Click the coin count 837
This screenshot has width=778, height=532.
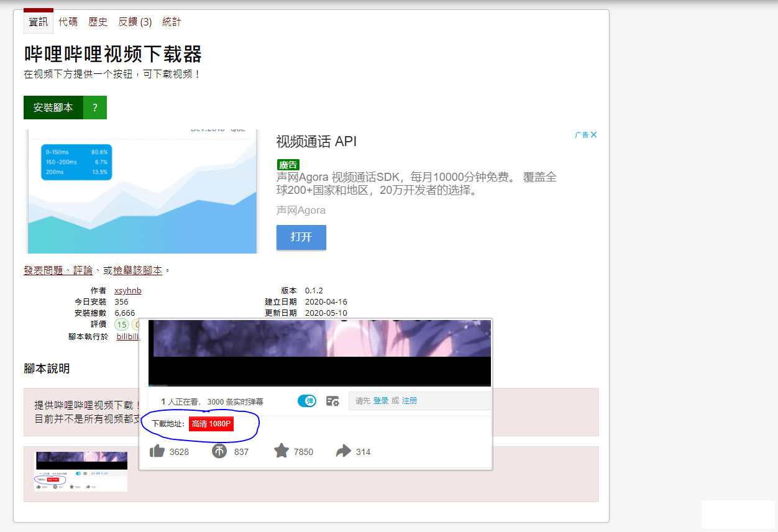(x=241, y=452)
